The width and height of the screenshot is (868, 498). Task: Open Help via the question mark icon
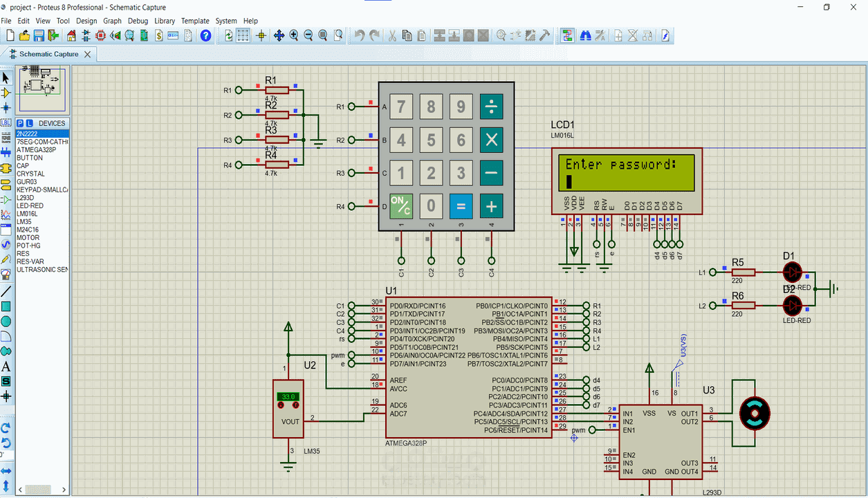pos(205,35)
